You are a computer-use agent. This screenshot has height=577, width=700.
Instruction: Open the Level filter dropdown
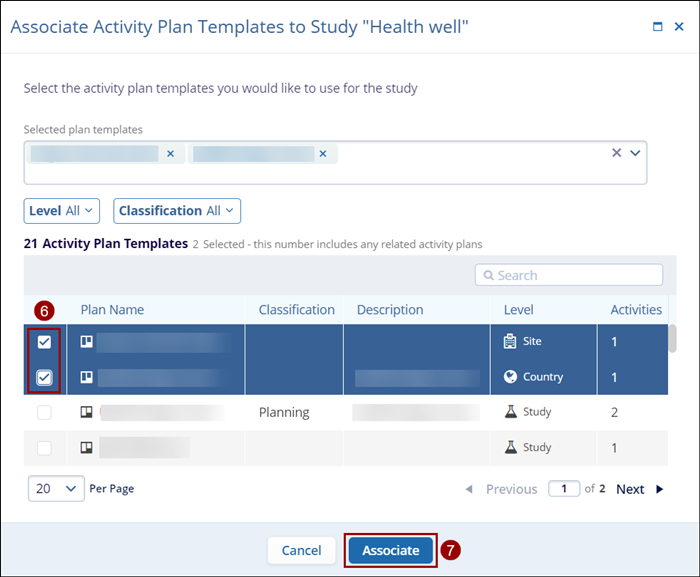(63, 211)
